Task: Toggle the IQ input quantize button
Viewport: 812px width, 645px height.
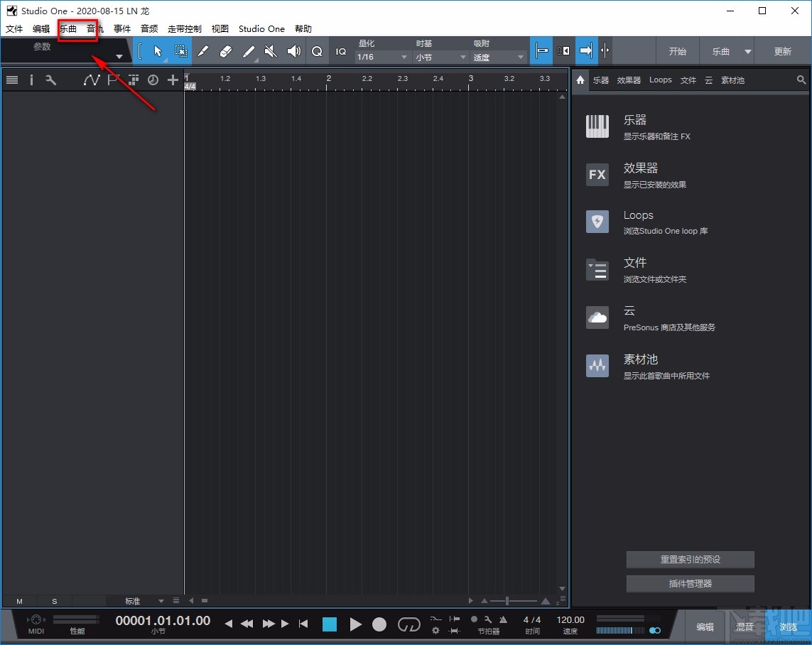Action: (x=341, y=51)
